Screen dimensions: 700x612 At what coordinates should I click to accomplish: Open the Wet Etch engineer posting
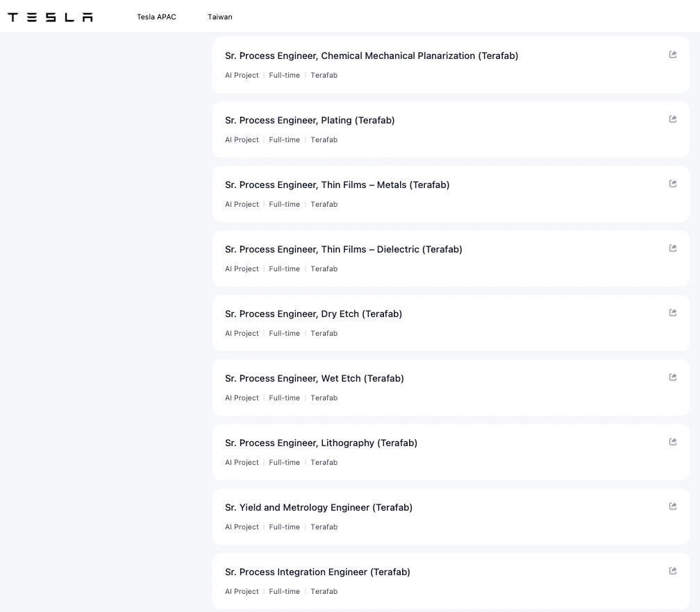point(314,379)
